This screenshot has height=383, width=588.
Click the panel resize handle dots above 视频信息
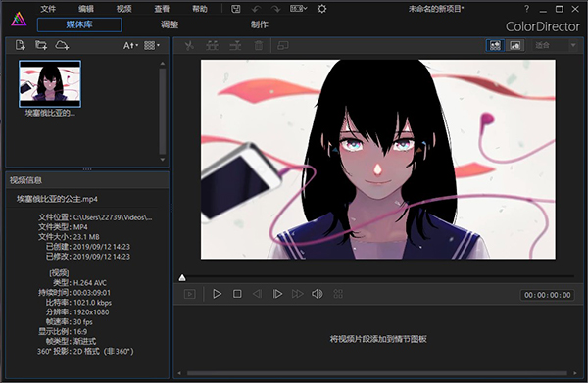(87, 169)
